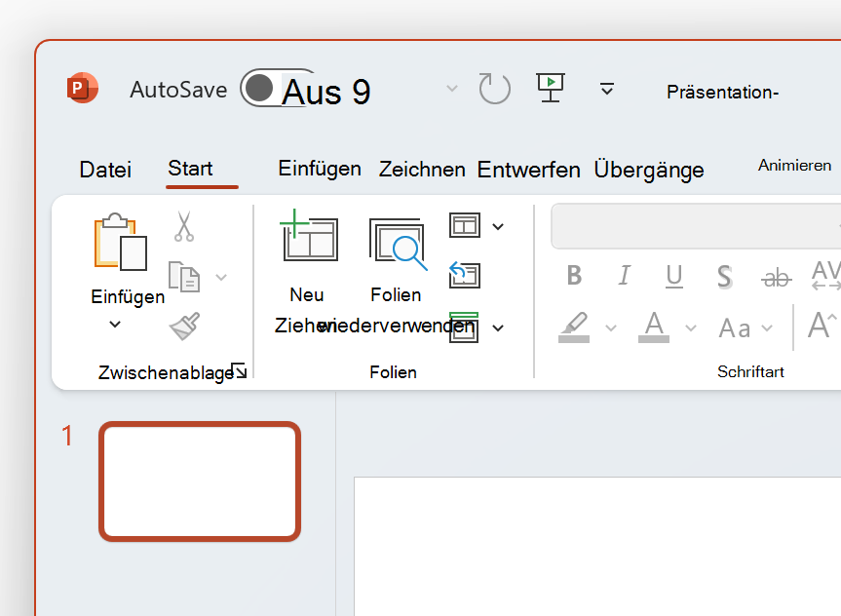
Task: Click Folien wiederverwenden icon
Action: tap(398, 244)
